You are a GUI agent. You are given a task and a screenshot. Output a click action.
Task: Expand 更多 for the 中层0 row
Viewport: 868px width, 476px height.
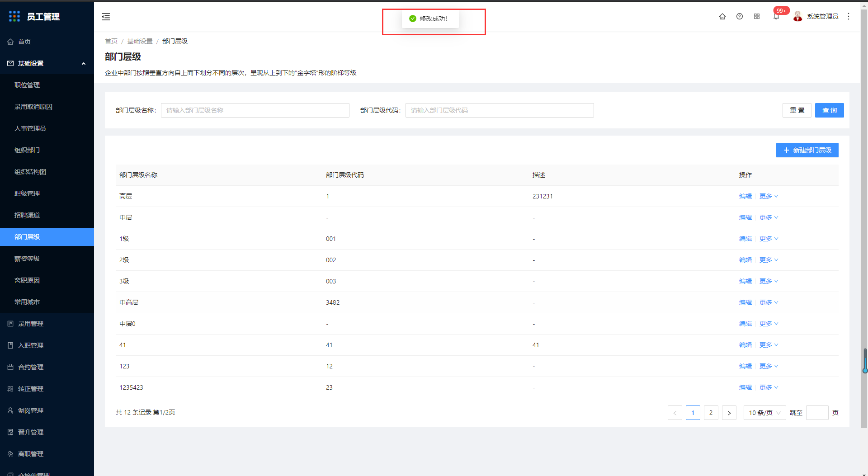(769, 324)
